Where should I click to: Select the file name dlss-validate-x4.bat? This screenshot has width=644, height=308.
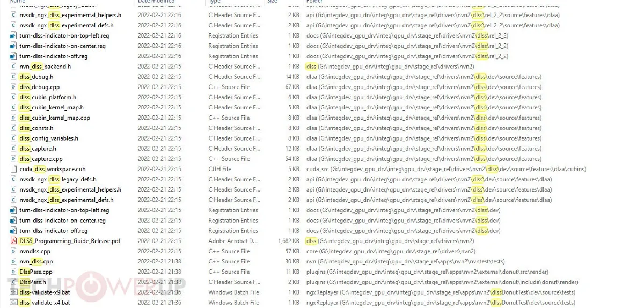click(x=45, y=303)
